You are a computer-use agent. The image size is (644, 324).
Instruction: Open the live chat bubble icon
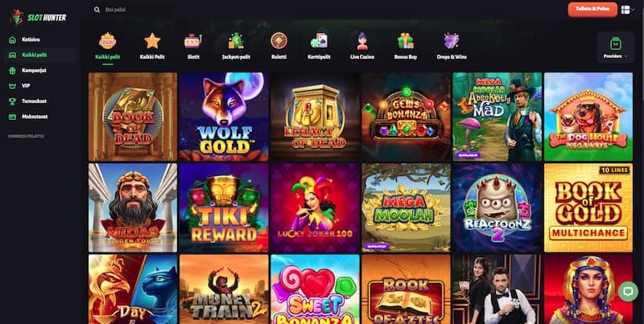pos(628,292)
